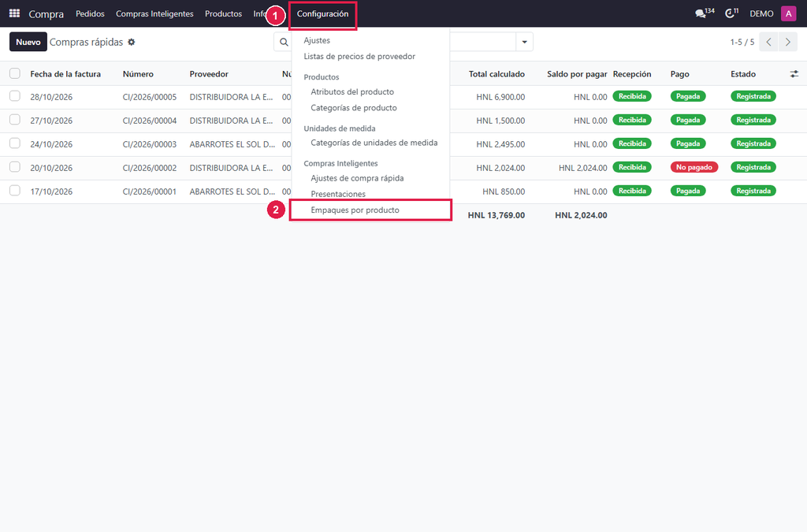Open the activities clock icon
Screen dimensions: 807x532
coord(729,14)
